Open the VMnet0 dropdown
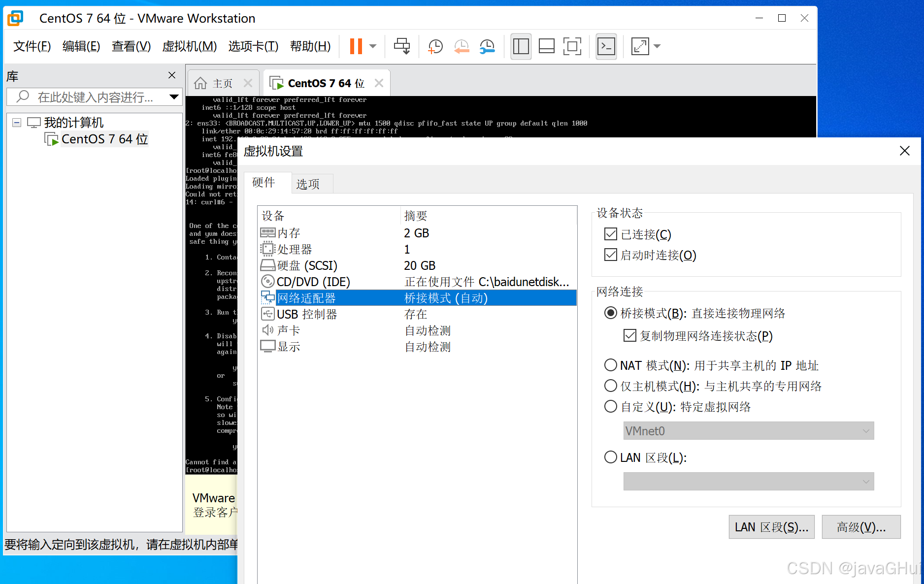 [x=749, y=431]
